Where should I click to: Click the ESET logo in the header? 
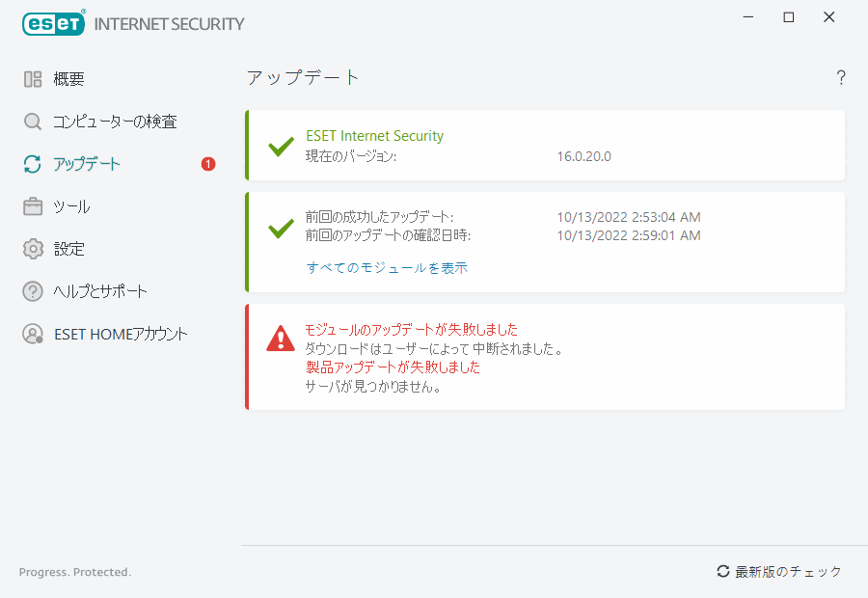[x=53, y=23]
